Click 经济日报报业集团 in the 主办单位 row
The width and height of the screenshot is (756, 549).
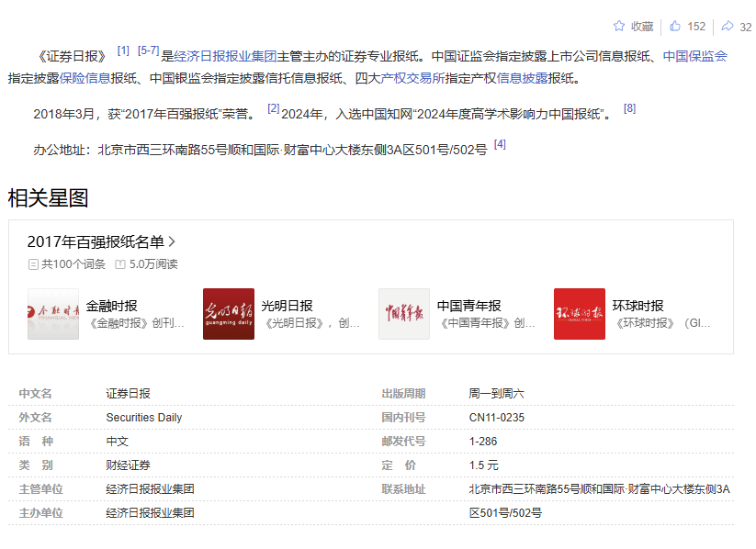(150, 513)
